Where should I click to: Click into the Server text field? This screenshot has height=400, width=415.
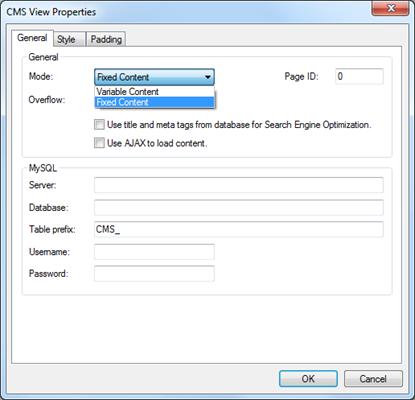click(239, 185)
